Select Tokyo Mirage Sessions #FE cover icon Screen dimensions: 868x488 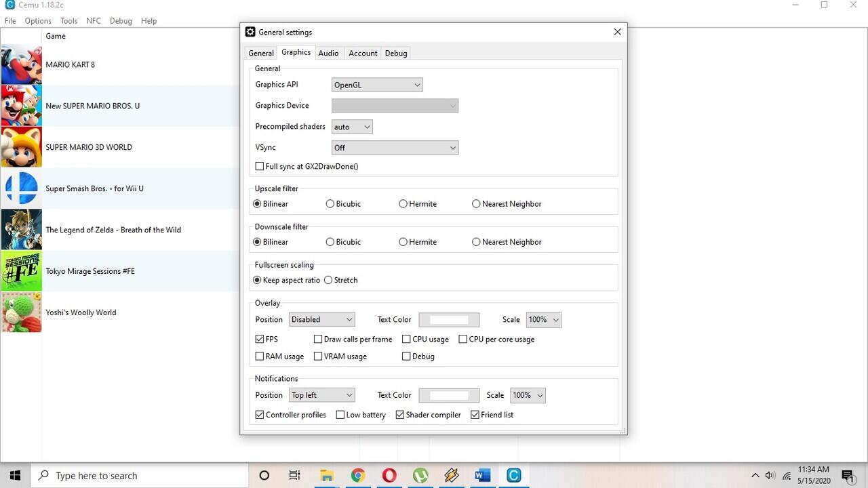[21, 271]
